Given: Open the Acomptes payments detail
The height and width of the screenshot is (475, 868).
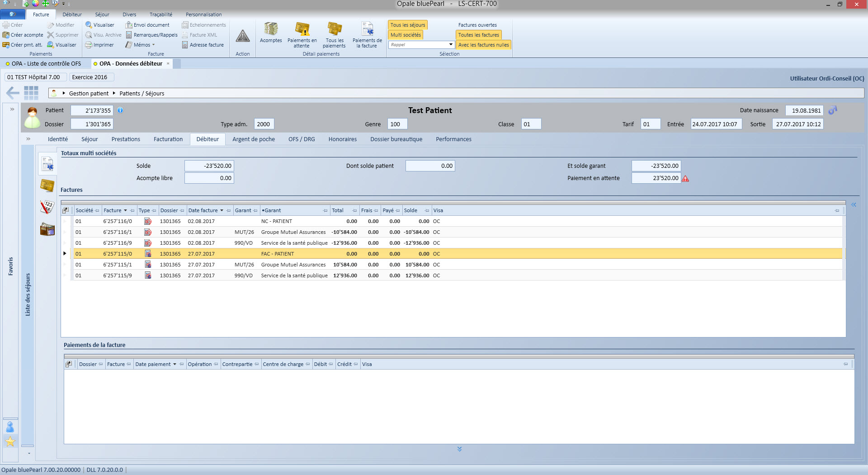Looking at the screenshot, I should [x=271, y=33].
